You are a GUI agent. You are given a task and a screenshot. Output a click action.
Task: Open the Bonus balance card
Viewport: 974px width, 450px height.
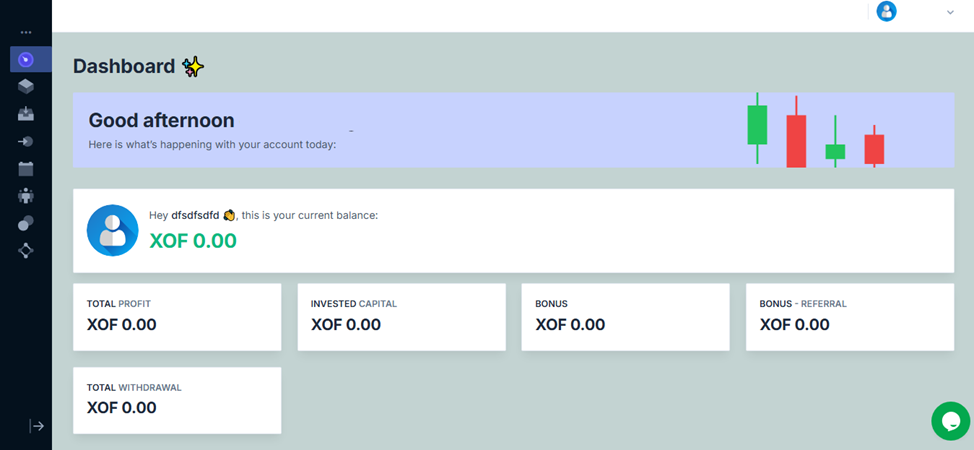coord(625,316)
